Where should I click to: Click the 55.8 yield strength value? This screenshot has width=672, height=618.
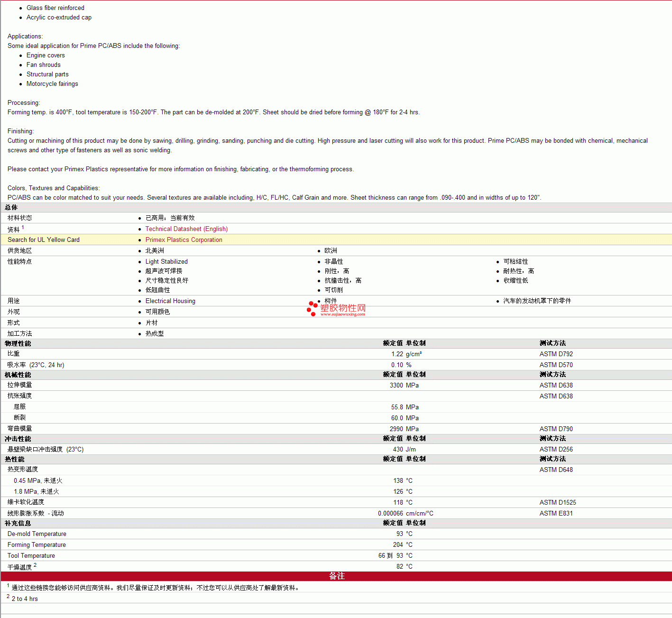pyautogui.click(x=397, y=407)
